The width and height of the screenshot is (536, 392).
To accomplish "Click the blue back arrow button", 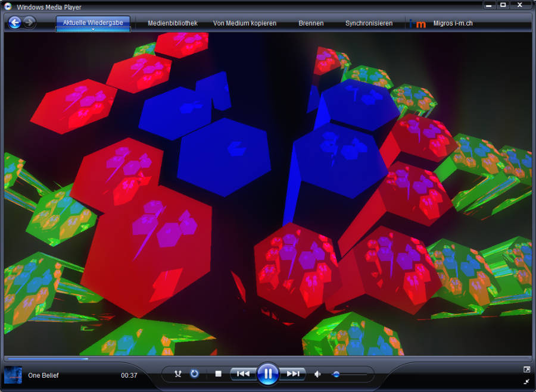I will (x=15, y=23).
